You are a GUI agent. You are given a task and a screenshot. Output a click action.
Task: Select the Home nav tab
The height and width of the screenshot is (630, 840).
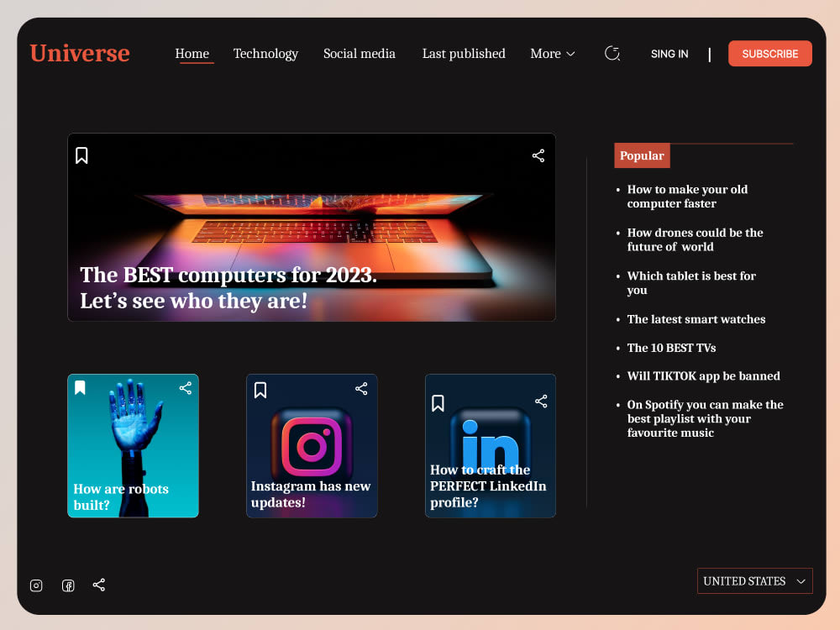(x=192, y=54)
